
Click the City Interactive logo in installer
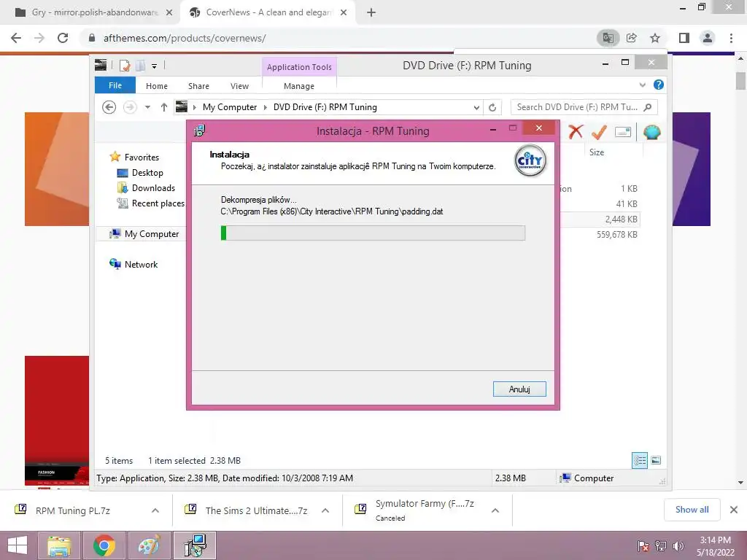530,161
